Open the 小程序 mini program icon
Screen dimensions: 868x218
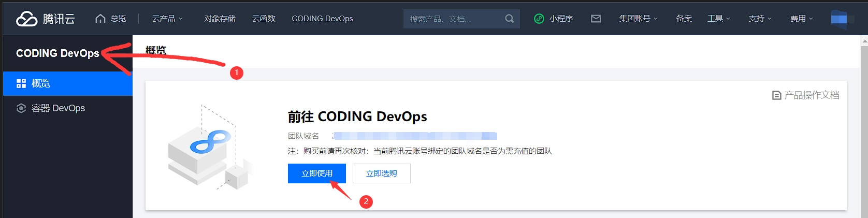(539, 19)
